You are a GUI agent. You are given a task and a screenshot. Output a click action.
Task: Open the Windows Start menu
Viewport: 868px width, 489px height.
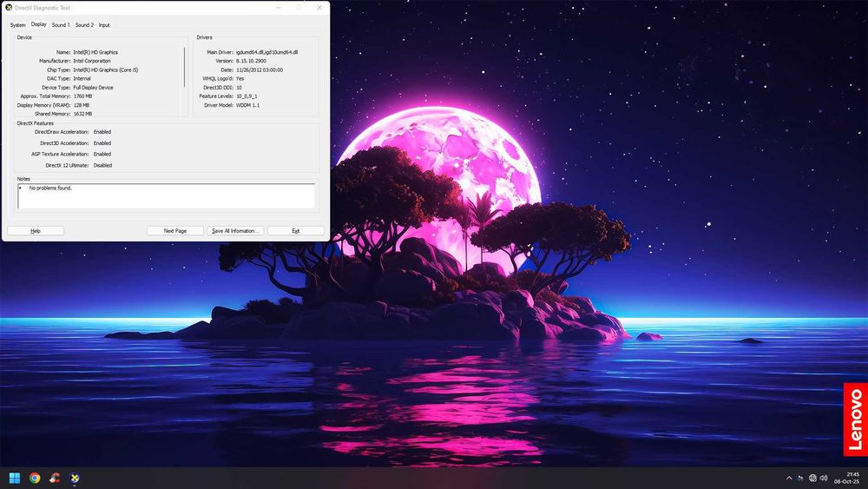(15, 478)
